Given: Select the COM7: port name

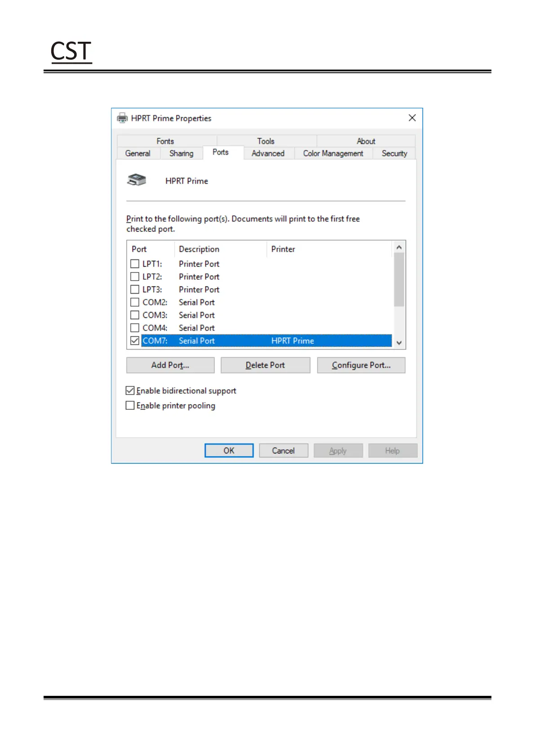Looking at the screenshot, I should tap(155, 341).
